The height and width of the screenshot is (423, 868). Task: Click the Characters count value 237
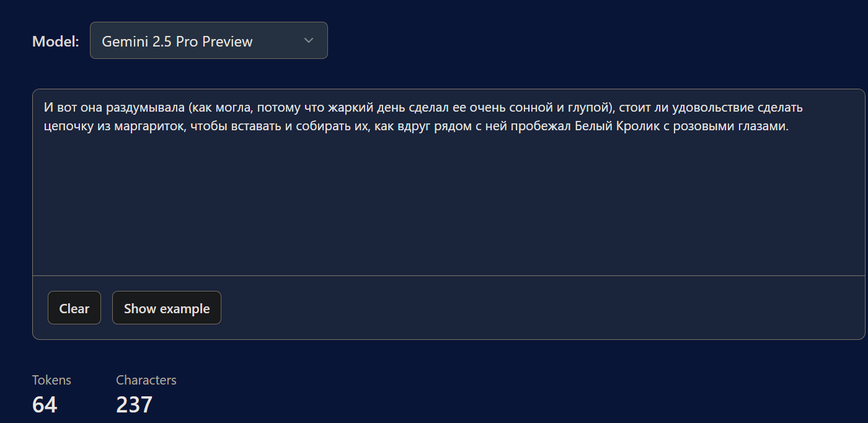click(134, 405)
